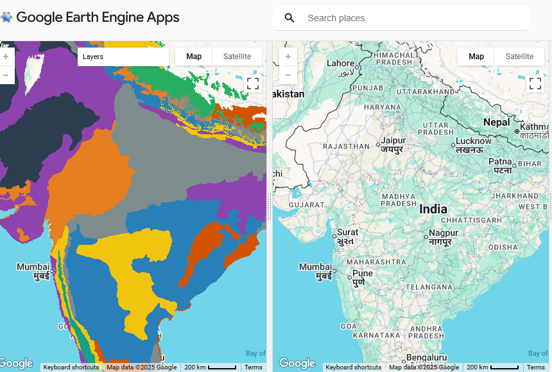Open Terms link on left map
Screen dimensions: 552x372
point(253,367)
